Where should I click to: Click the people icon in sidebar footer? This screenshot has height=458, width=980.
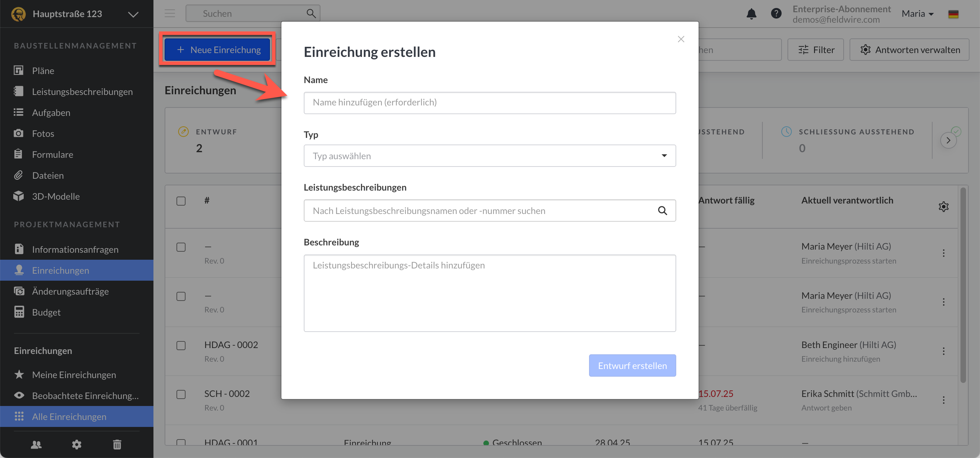pos(36,444)
